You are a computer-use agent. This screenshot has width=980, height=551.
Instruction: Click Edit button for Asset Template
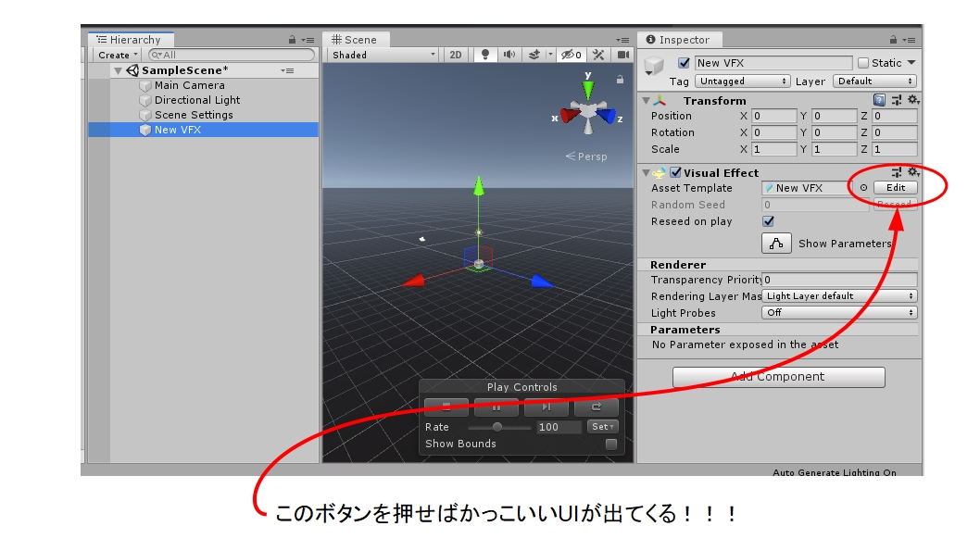(x=895, y=187)
